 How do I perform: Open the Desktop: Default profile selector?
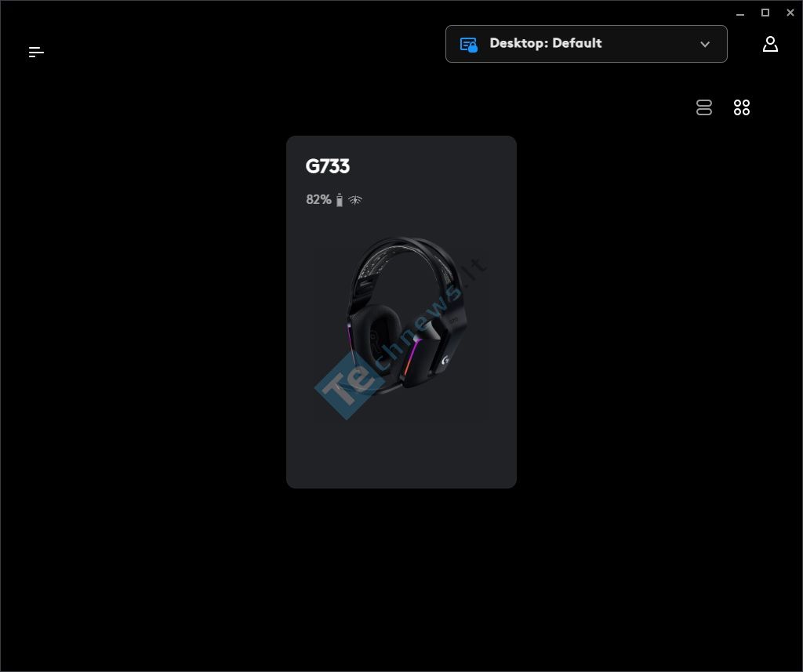pyautogui.click(x=587, y=44)
